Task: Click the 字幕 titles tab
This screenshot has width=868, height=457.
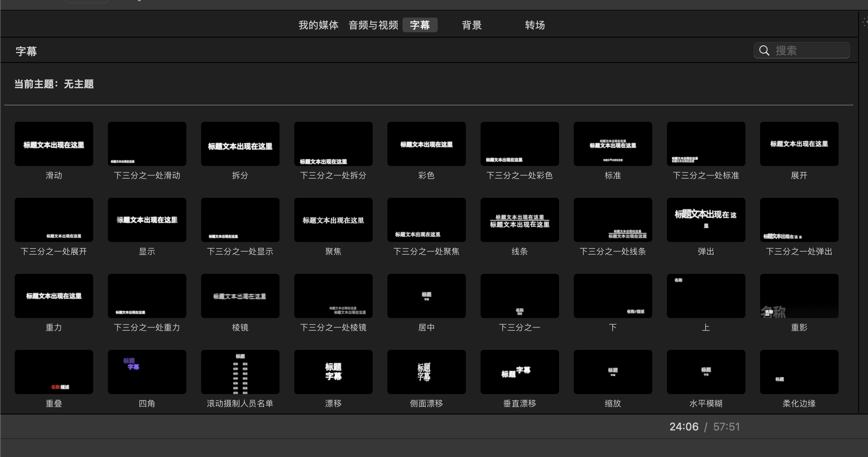Action: (420, 25)
